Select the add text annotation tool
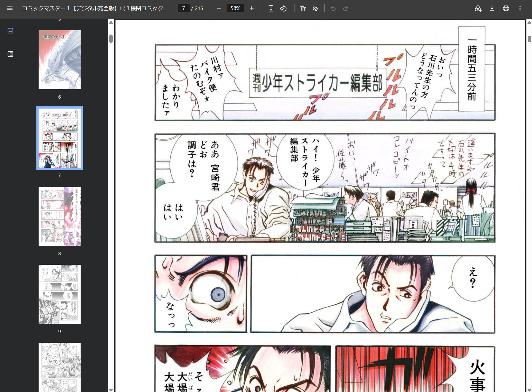 tap(303, 8)
